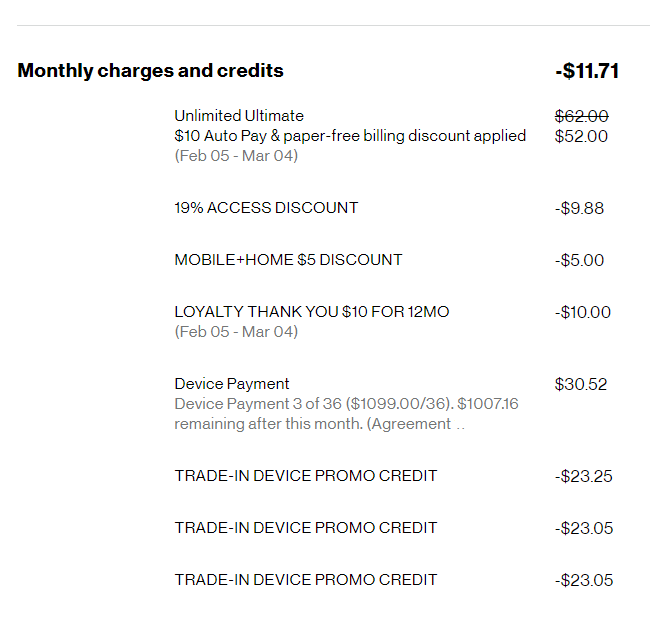Screen dimensions: 650x619
Task: Select the -$11.71 total amount
Action: coord(587,71)
